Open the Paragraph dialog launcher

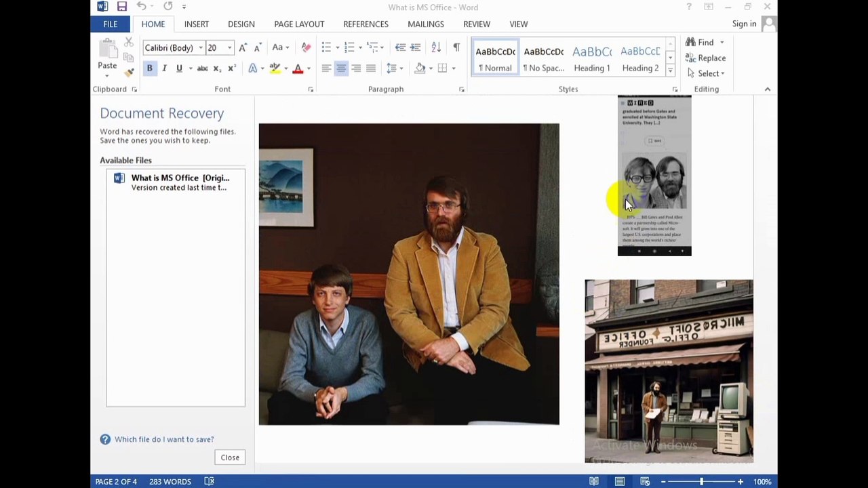461,89
